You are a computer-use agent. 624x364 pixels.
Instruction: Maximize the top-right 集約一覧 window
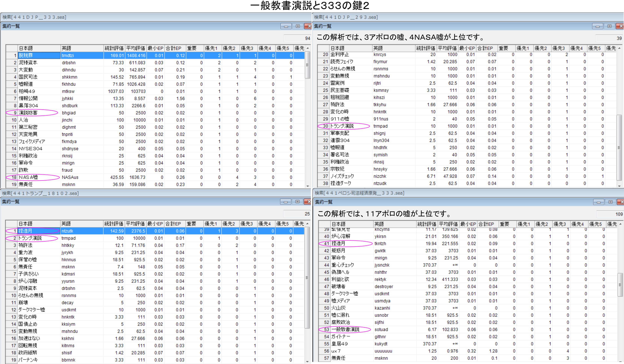tap(609, 26)
